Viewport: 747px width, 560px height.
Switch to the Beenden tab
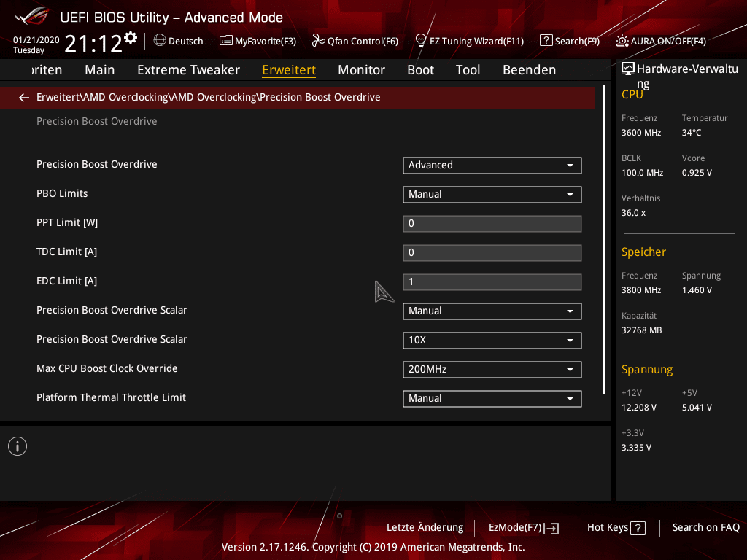pos(530,70)
